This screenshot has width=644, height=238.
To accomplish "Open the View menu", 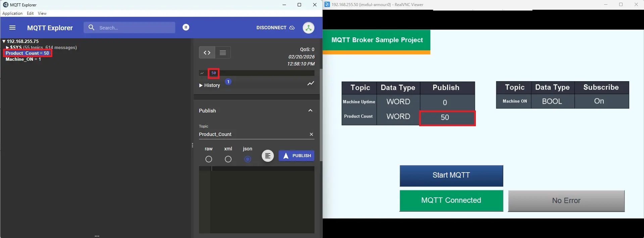I will pyautogui.click(x=42, y=13).
